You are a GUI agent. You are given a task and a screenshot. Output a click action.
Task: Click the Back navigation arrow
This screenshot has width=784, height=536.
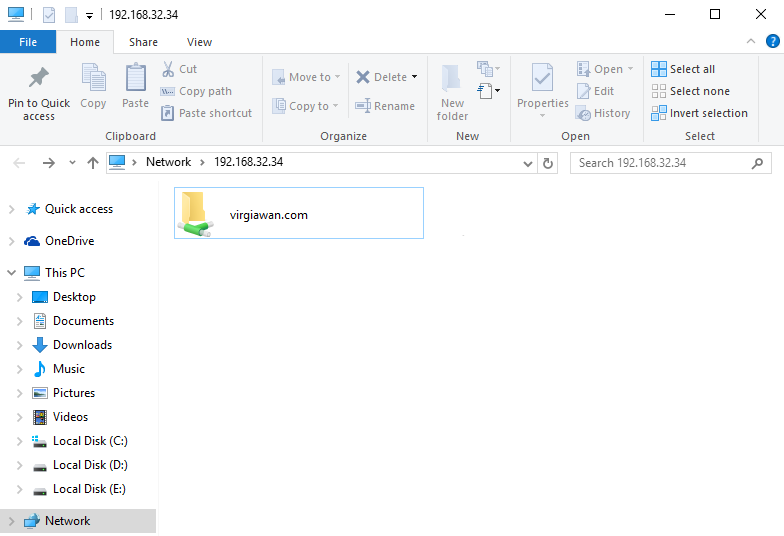coord(19,162)
